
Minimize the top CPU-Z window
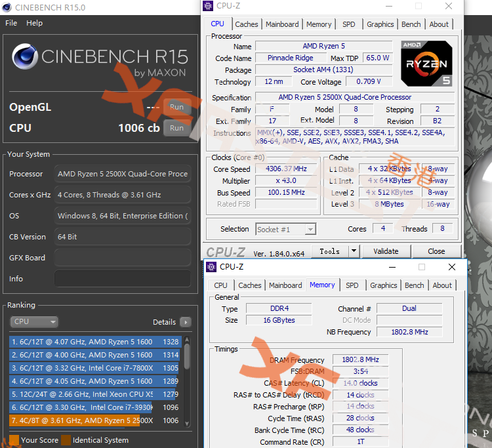tap(389, 6)
